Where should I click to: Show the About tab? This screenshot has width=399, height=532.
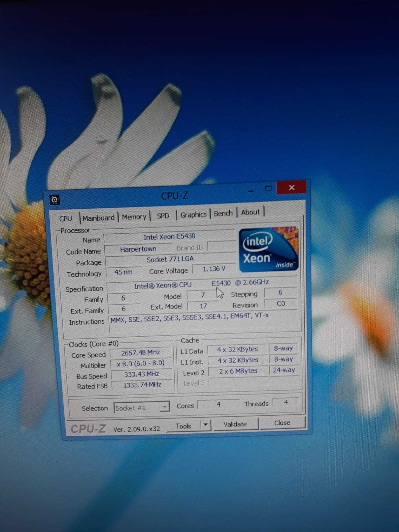coord(250,212)
